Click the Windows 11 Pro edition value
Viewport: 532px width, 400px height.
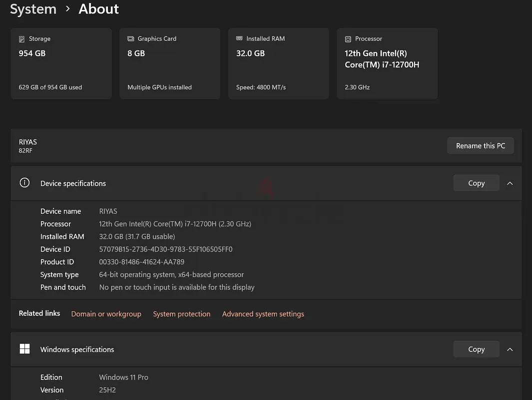coord(123,377)
